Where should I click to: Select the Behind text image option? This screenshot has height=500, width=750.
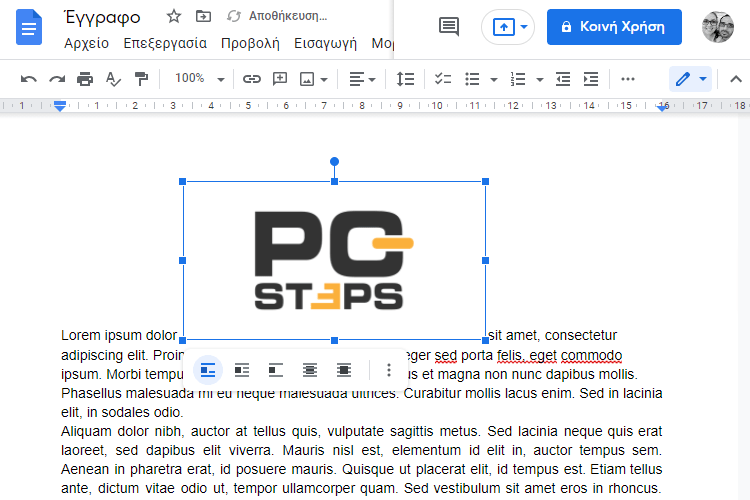click(309, 370)
